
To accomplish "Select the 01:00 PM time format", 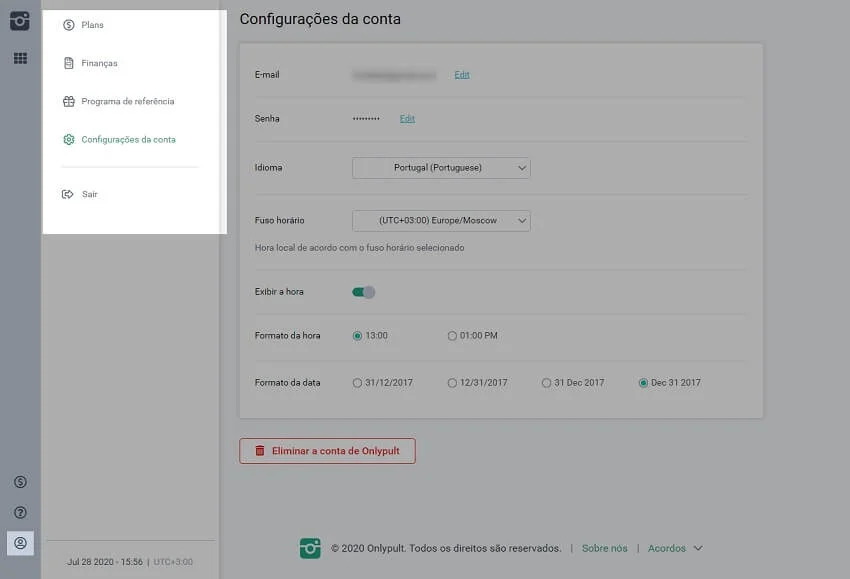I will [452, 336].
